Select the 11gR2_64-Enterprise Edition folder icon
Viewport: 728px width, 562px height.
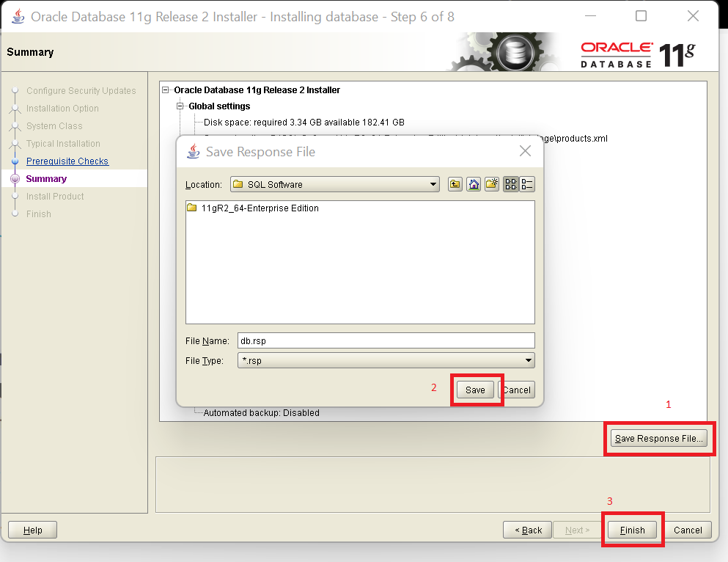pyautogui.click(x=192, y=208)
